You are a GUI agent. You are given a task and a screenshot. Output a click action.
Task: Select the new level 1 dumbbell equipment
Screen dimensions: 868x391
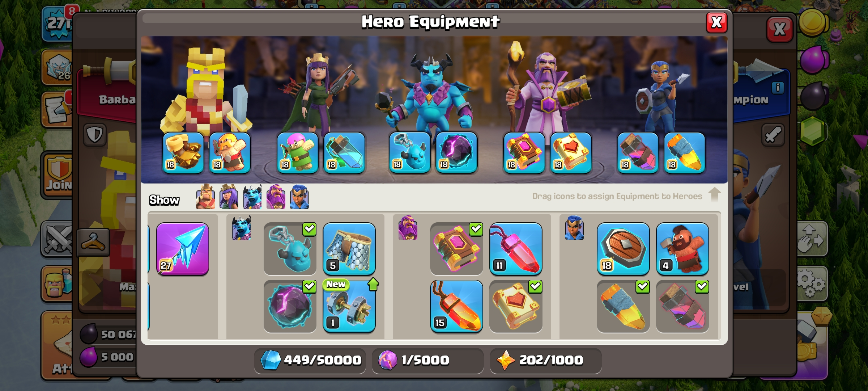(349, 306)
